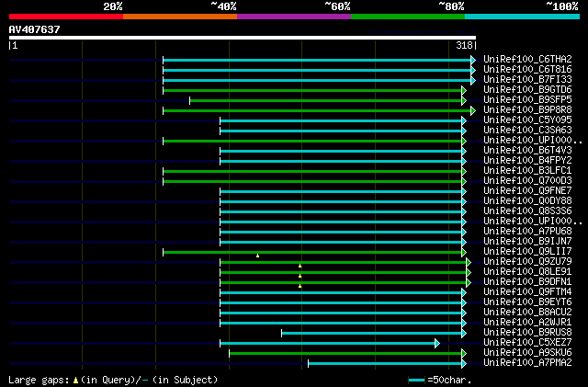Open hit UniRef100_Q8LE91
The image size is (588, 387).
point(527,272)
